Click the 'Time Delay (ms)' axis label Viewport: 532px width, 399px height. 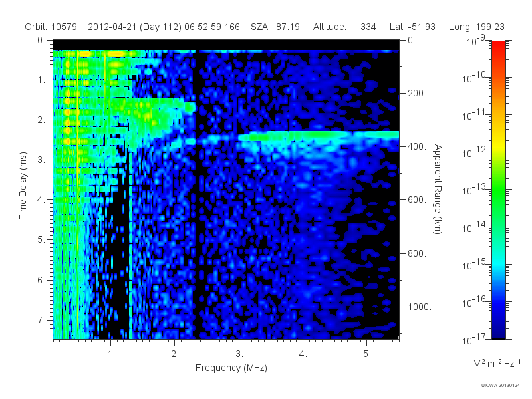click(x=23, y=186)
